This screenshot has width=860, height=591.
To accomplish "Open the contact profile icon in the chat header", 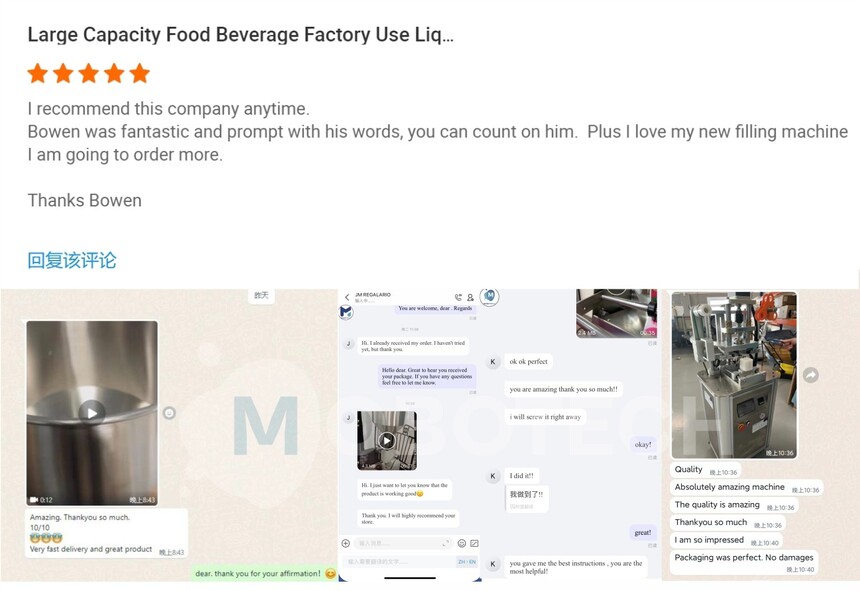I will pyautogui.click(x=470, y=297).
